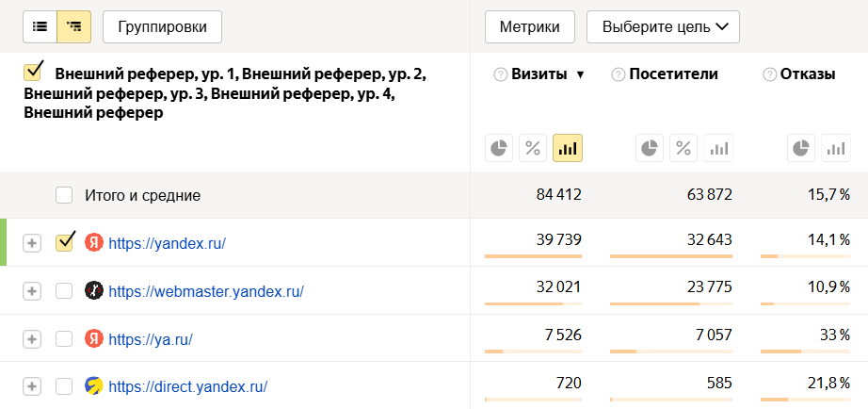Show percentage view for Визиты column
Image resolution: width=868 pixels, height=409 pixels.
click(x=533, y=148)
